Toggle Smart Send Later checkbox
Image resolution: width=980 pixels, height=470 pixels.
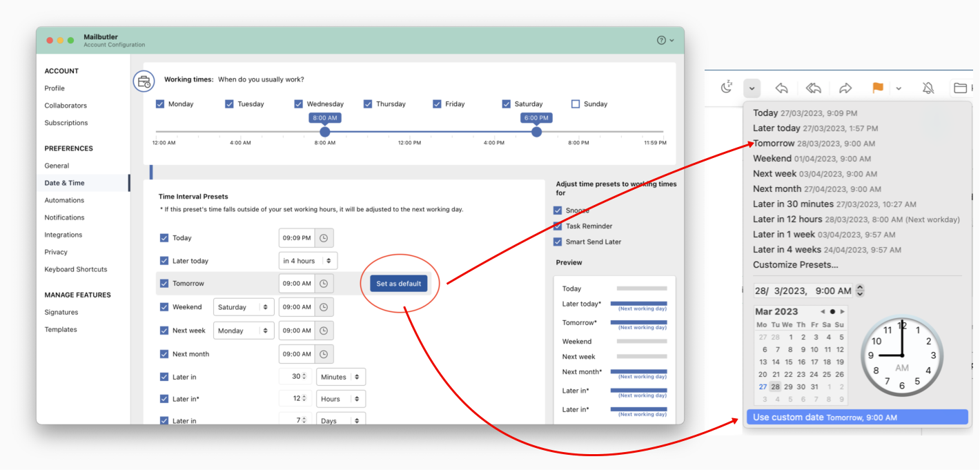(558, 242)
